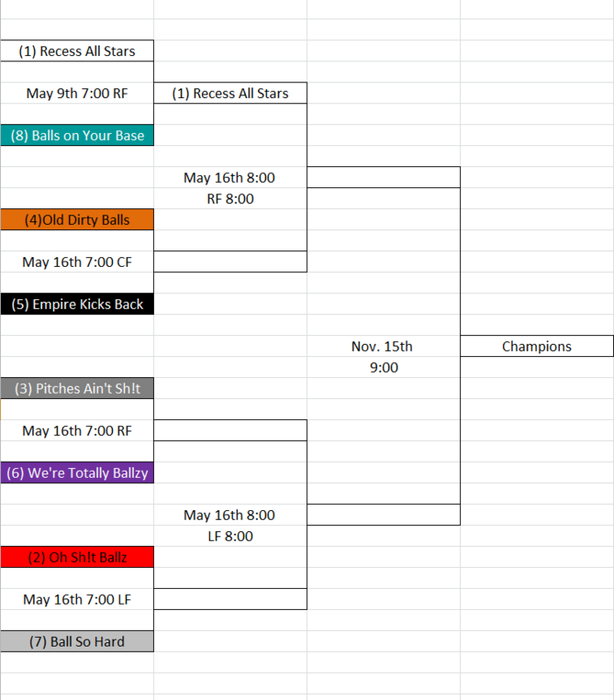Click the purple (6) We're Totally Ballzy cell
Screen dimensions: 614x700
coord(77,472)
